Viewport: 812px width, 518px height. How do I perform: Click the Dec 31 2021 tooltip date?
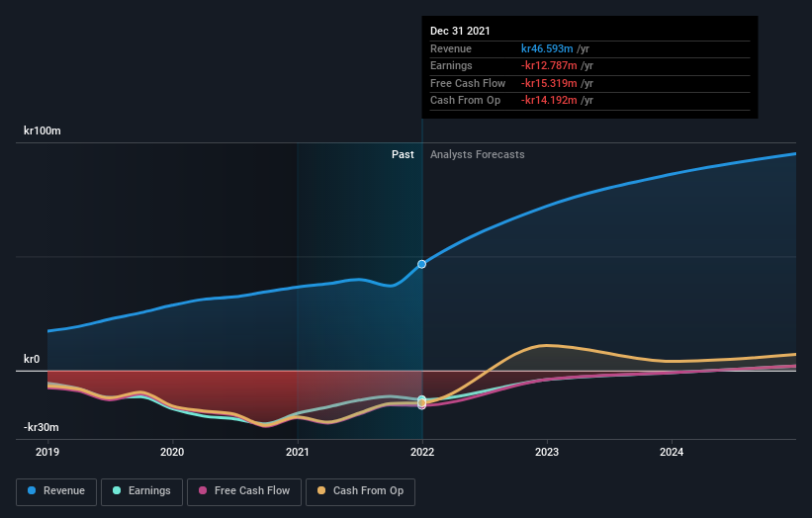coord(460,31)
